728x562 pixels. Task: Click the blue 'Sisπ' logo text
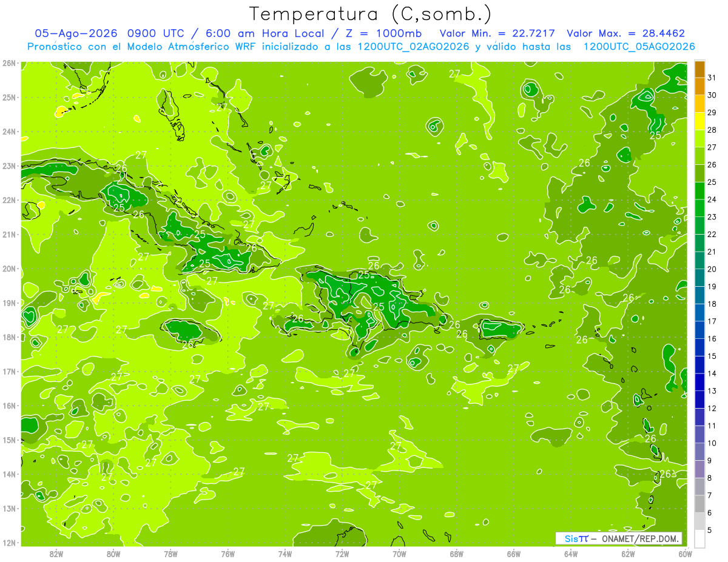click(x=576, y=538)
